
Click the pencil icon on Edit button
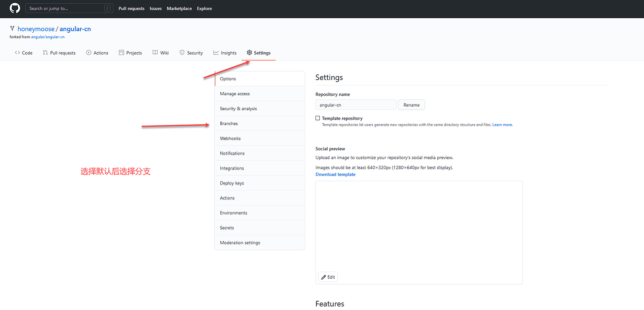pyautogui.click(x=324, y=277)
